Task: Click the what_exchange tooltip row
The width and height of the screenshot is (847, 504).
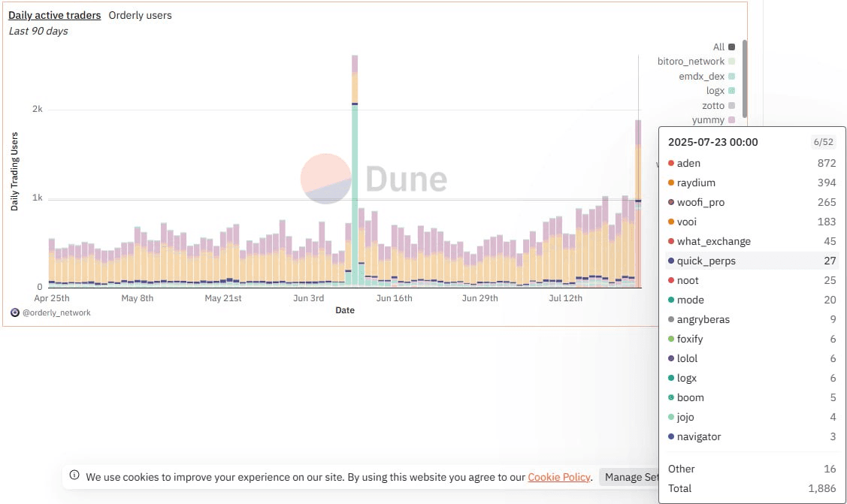Action: click(752, 241)
